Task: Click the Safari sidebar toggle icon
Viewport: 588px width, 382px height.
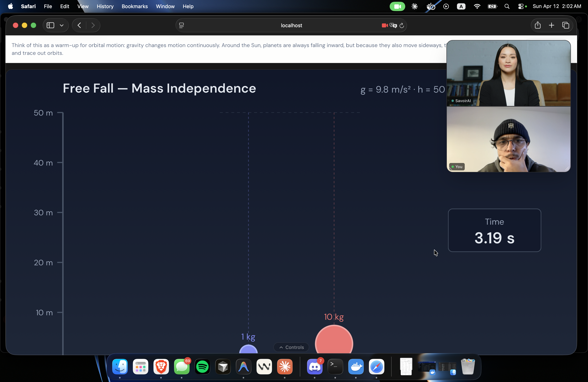Action: point(50,25)
